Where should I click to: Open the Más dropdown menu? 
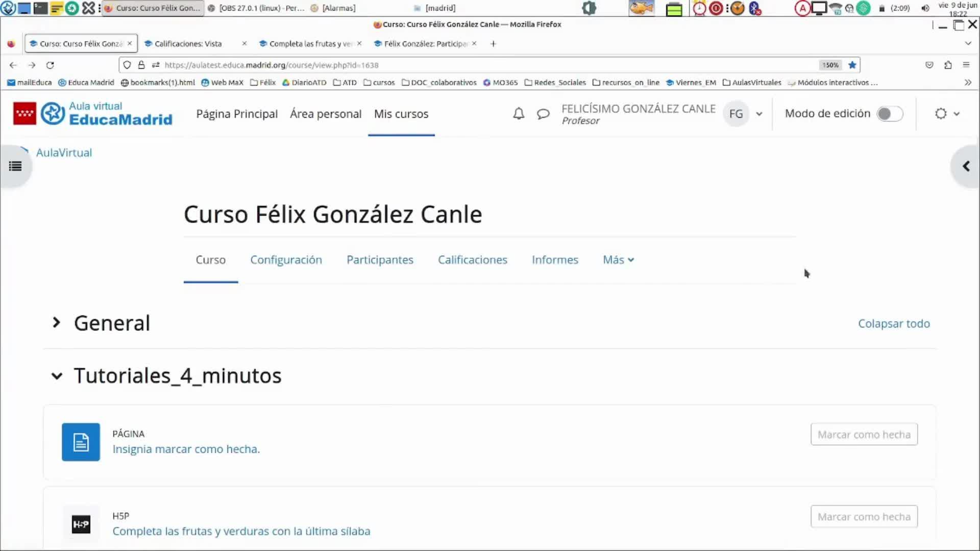click(618, 260)
